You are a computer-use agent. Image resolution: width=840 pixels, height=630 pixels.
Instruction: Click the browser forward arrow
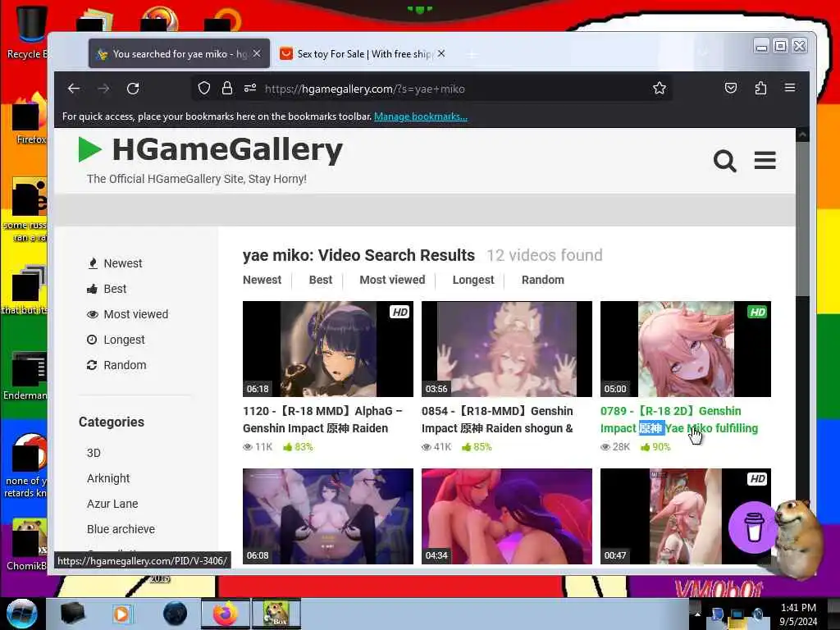coord(103,89)
